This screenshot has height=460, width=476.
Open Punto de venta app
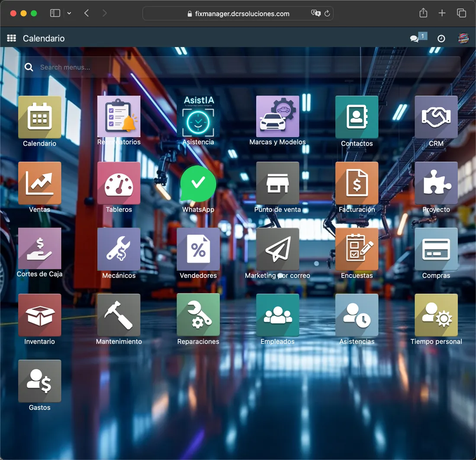point(277,183)
